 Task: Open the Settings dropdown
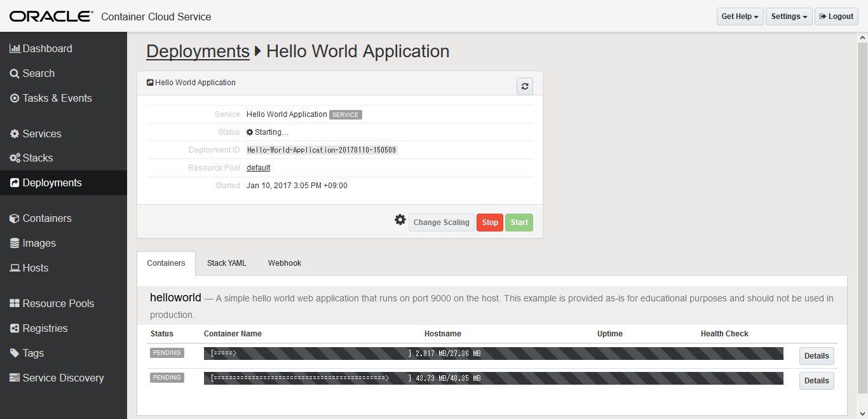pos(789,17)
